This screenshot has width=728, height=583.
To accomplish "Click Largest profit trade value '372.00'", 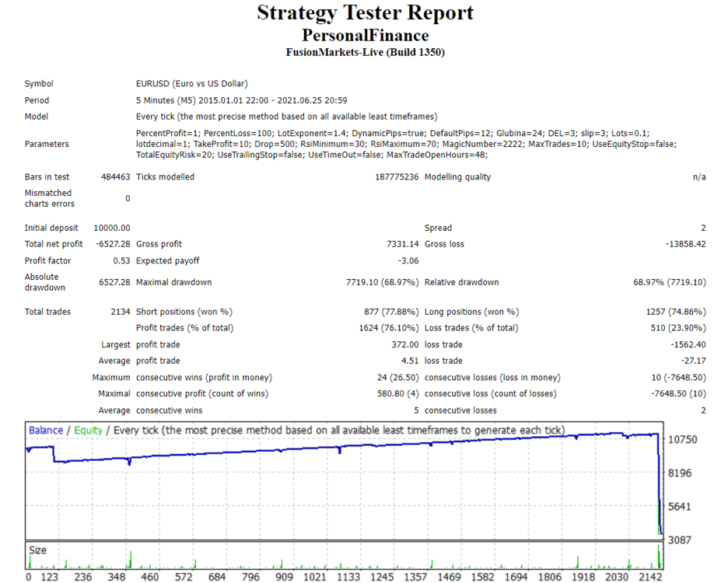I will click(x=405, y=345).
